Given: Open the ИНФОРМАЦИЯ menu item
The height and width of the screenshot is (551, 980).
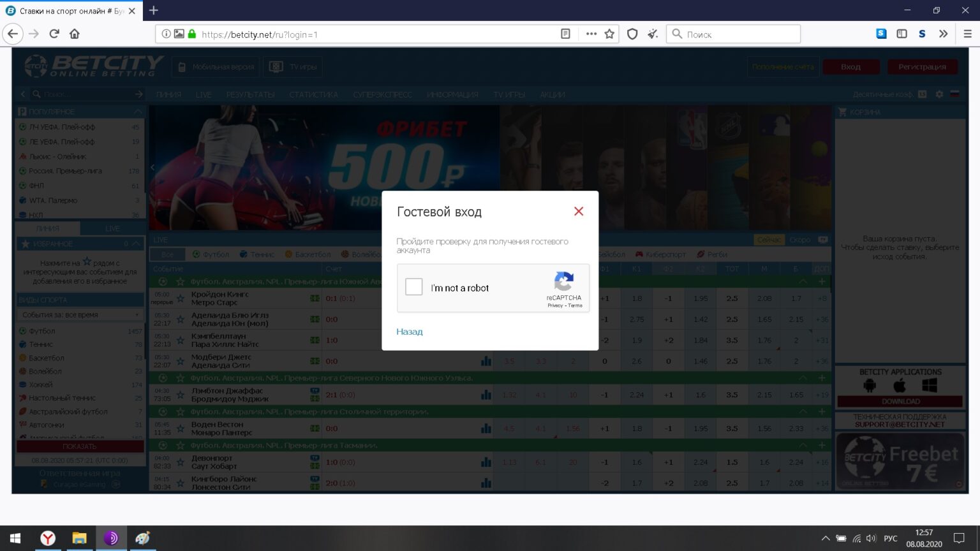Looking at the screenshot, I should pos(452,94).
